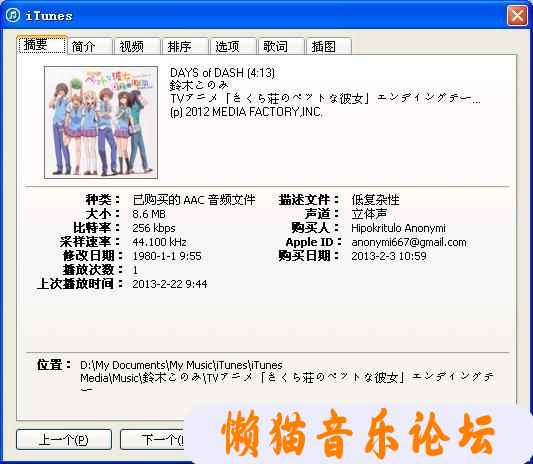Open the 选项 options tab
The height and width of the screenshot is (464, 533).
pyautogui.click(x=234, y=46)
